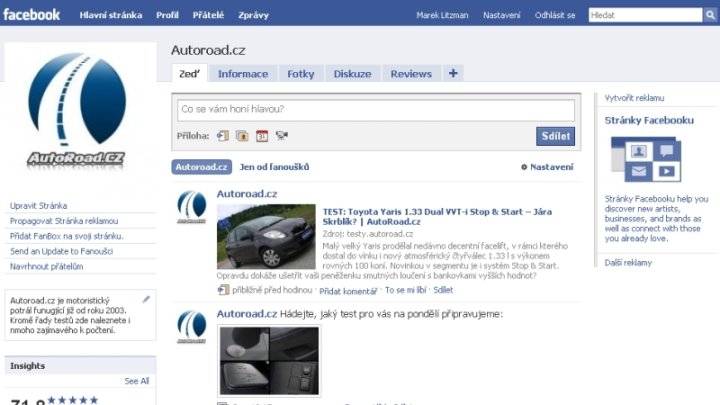Click See All in Insights
The width and height of the screenshot is (720, 405).
pyautogui.click(x=136, y=381)
